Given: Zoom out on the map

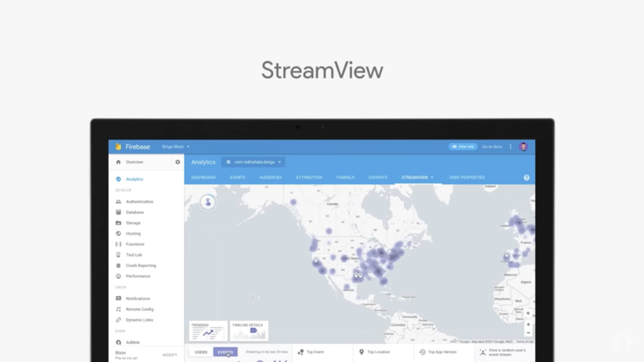Looking at the screenshot, I should (528, 333).
